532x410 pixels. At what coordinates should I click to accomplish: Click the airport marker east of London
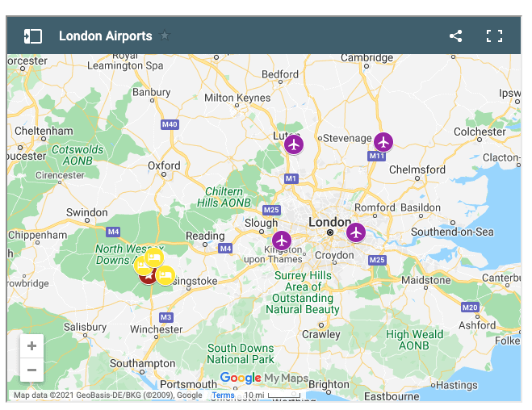pyautogui.click(x=356, y=232)
